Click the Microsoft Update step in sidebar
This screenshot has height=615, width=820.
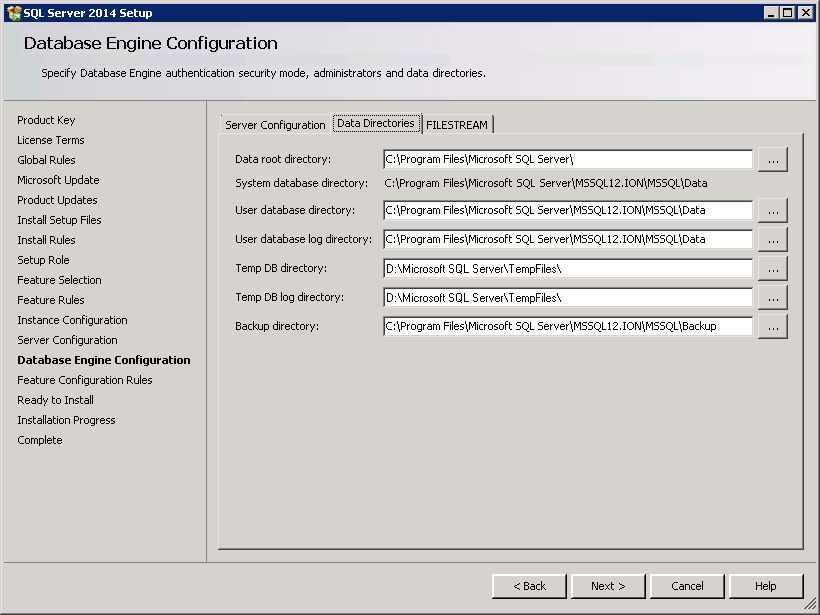[58, 180]
